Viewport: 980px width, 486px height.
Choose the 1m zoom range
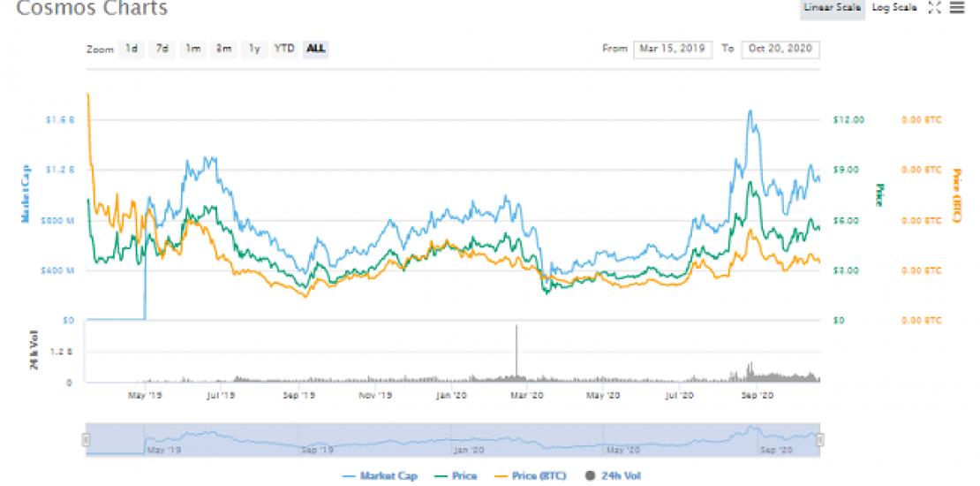coord(193,49)
